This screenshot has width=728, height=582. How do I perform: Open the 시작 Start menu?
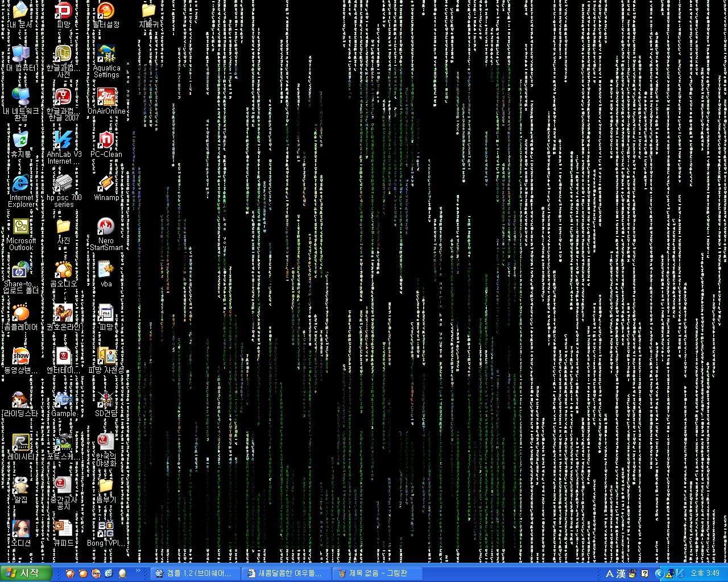(x=26, y=573)
